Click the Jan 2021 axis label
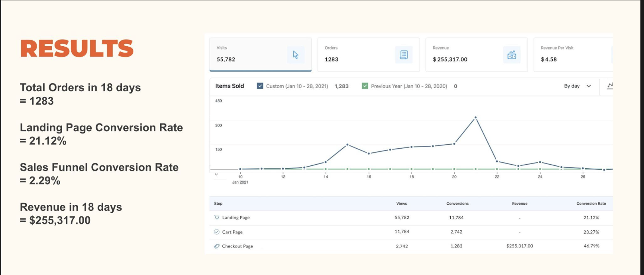 tap(240, 182)
